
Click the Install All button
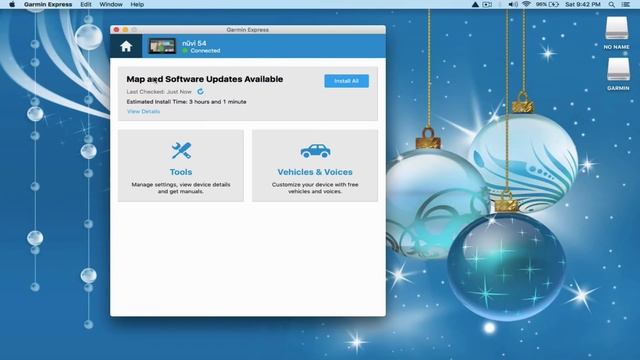(x=347, y=81)
